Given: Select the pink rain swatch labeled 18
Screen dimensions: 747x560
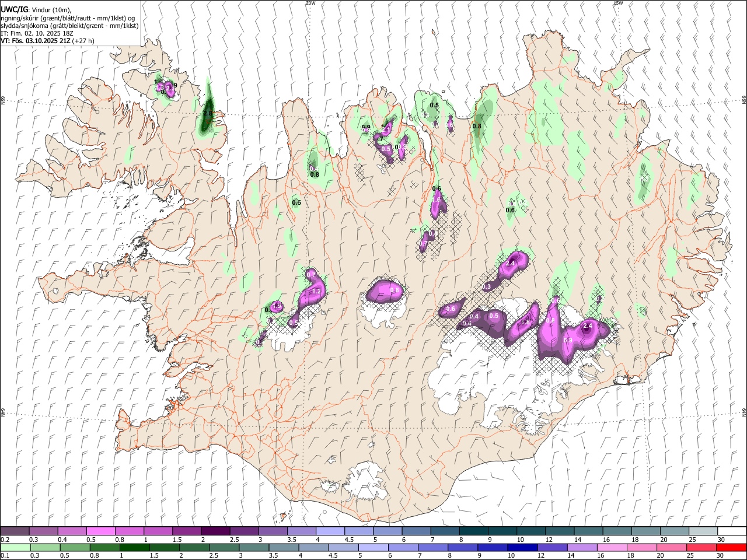Looking at the screenshot, I should click(x=642, y=547).
